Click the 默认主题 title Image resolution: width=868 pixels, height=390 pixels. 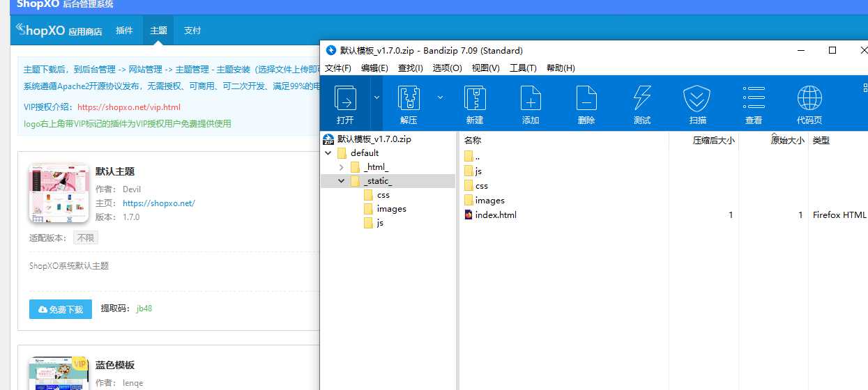coord(115,171)
